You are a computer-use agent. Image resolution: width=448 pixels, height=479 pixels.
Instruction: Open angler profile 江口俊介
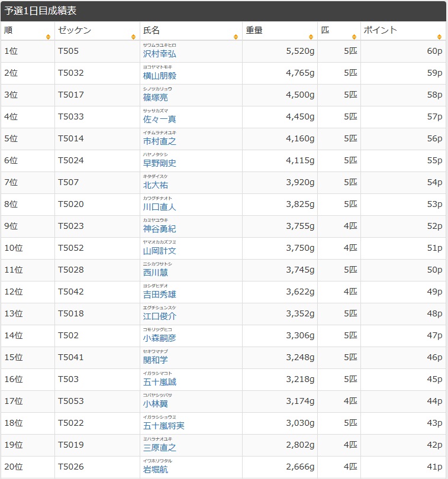coord(160,316)
